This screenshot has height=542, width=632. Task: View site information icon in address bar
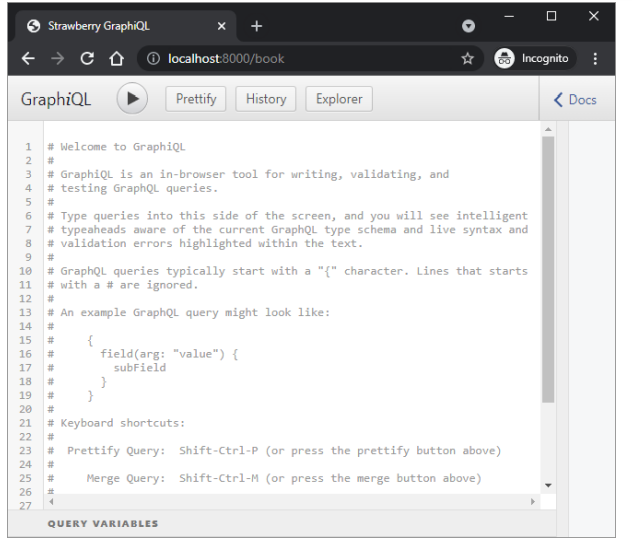(153, 58)
